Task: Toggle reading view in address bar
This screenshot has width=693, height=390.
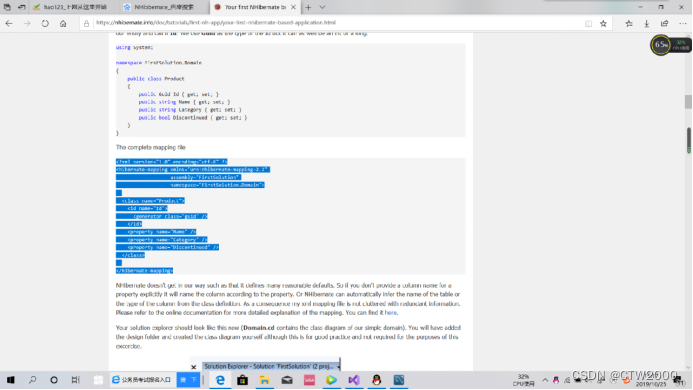Action: tap(588, 24)
